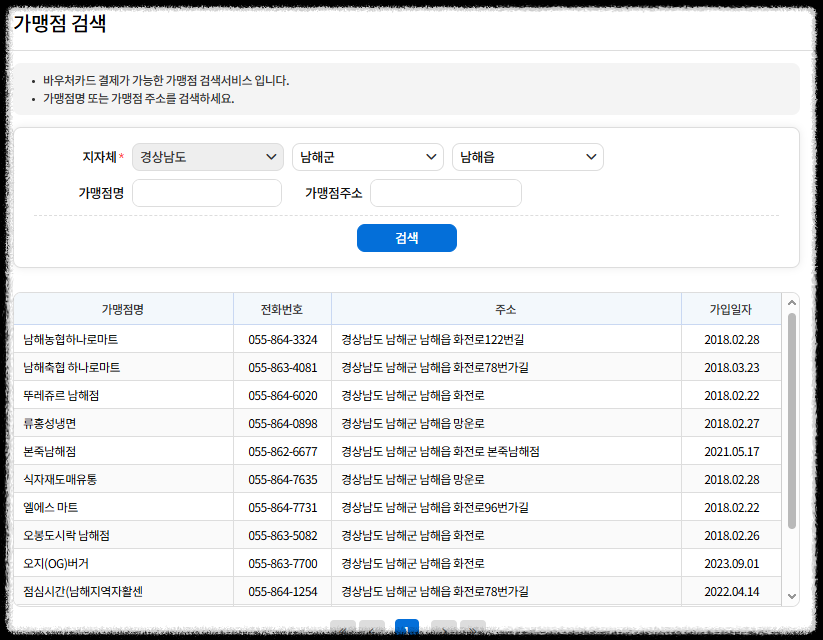Open the 남해군 county dropdown
Viewport: 823px width, 640px height.
[x=368, y=157]
